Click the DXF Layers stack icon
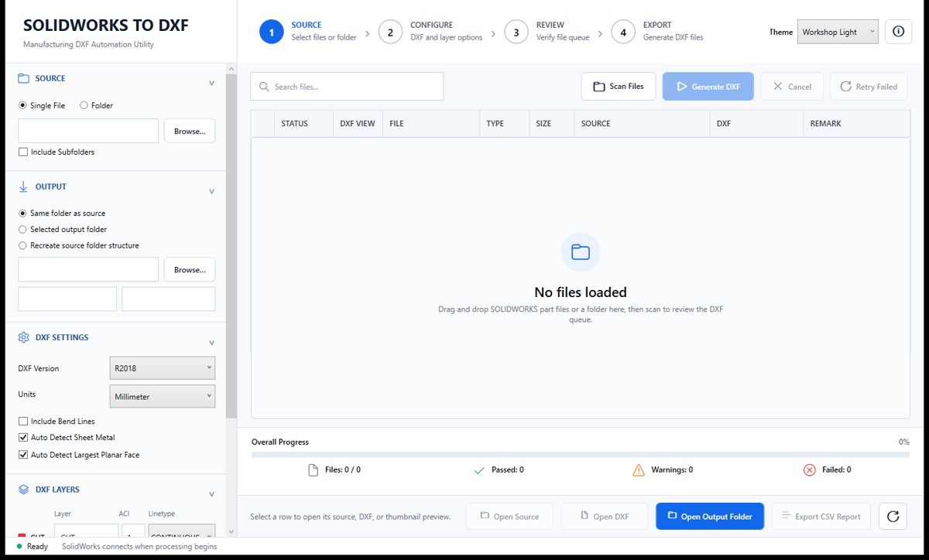 click(23, 490)
